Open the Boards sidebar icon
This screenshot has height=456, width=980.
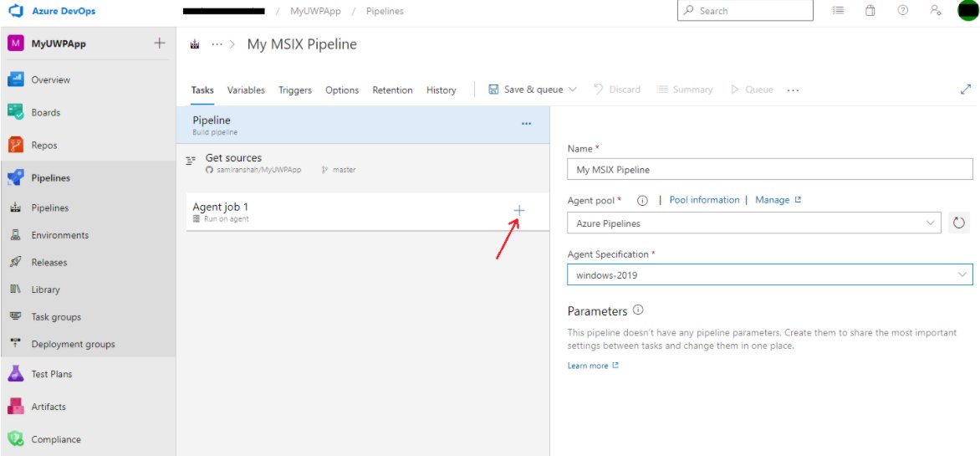[x=16, y=113]
